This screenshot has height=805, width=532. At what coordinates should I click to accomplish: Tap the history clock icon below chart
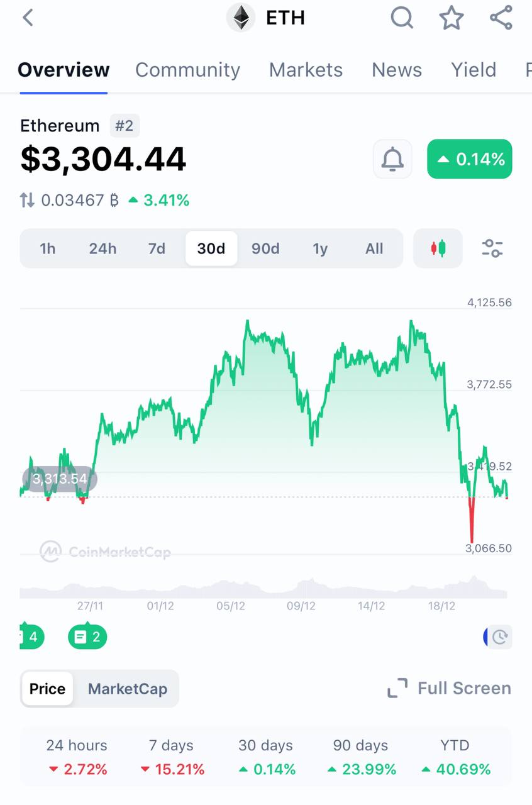point(499,637)
